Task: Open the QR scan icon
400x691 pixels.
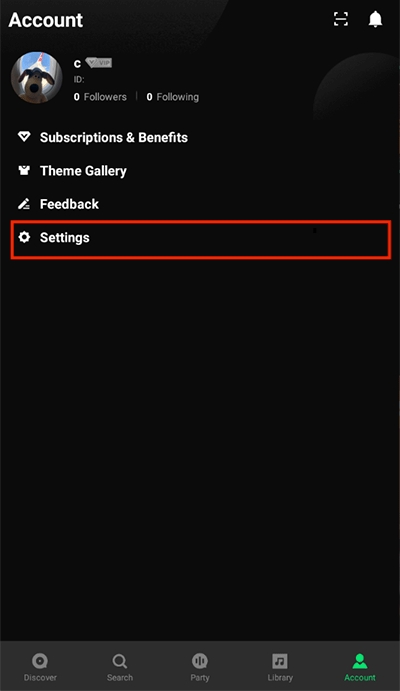Action: tap(341, 19)
